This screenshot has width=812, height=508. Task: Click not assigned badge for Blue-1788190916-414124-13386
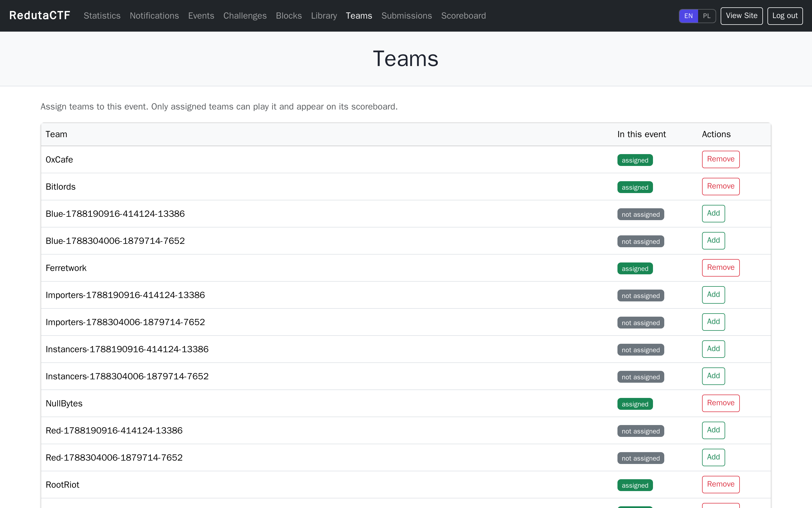pos(641,214)
